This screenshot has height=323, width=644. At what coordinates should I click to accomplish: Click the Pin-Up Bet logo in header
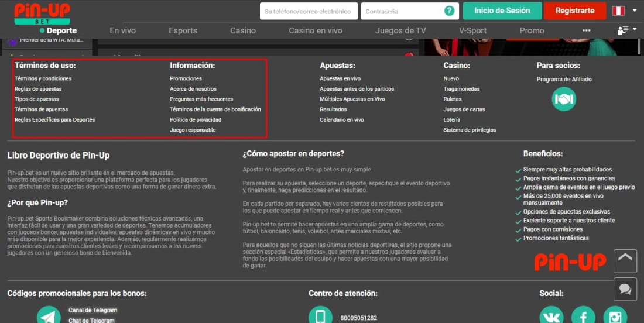tap(42, 13)
